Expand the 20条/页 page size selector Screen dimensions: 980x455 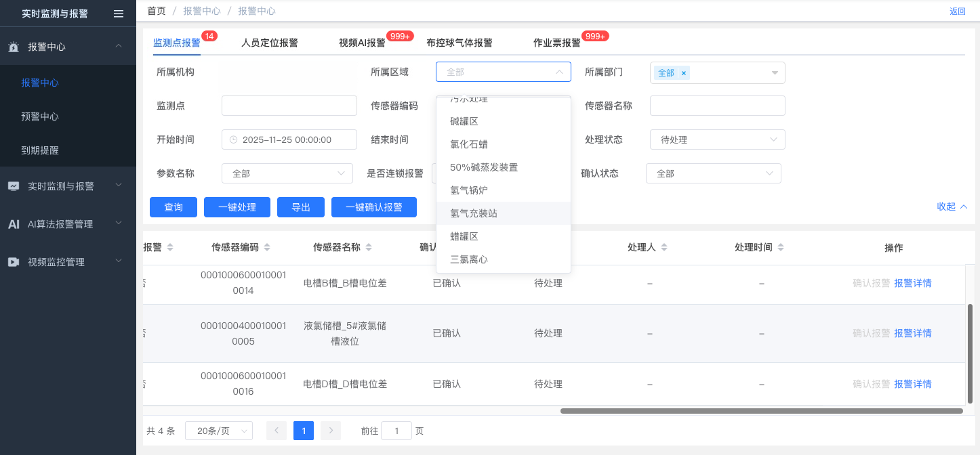[x=218, y=431]
